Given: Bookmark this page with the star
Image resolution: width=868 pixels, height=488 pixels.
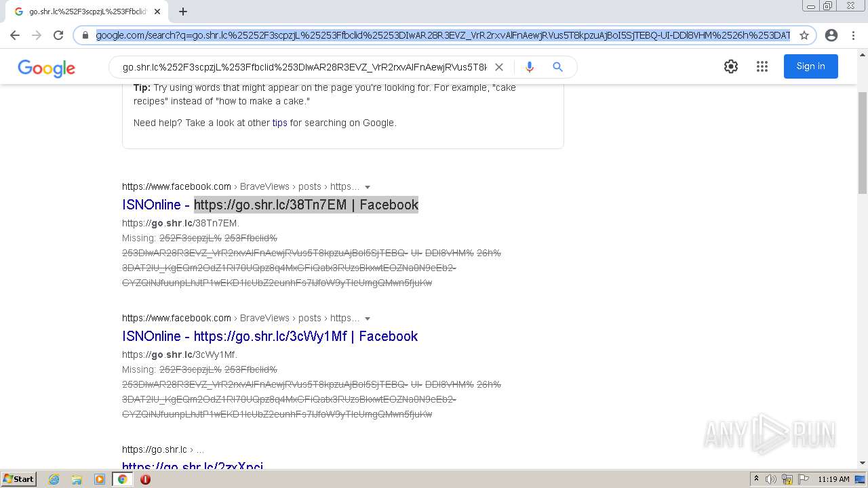Looking at the screenshot, I should click(x=804, y=35).
